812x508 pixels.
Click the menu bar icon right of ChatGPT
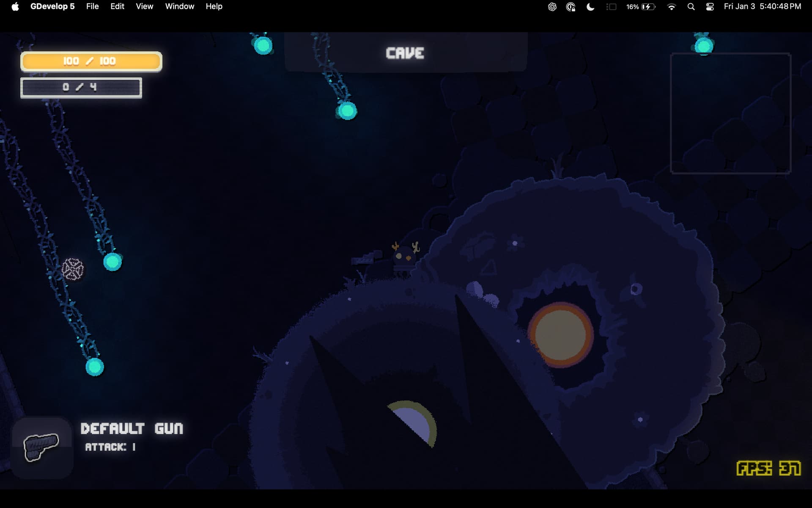click(571, 7)
